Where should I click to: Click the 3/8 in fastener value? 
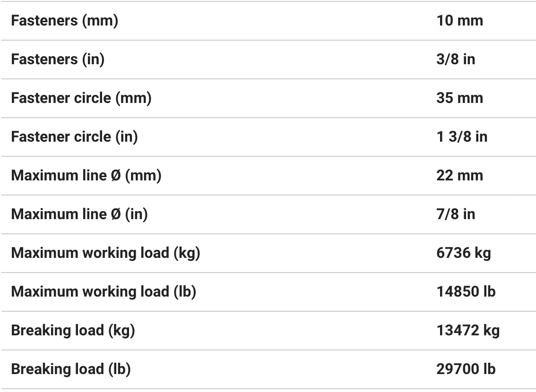tap(456, 60)
